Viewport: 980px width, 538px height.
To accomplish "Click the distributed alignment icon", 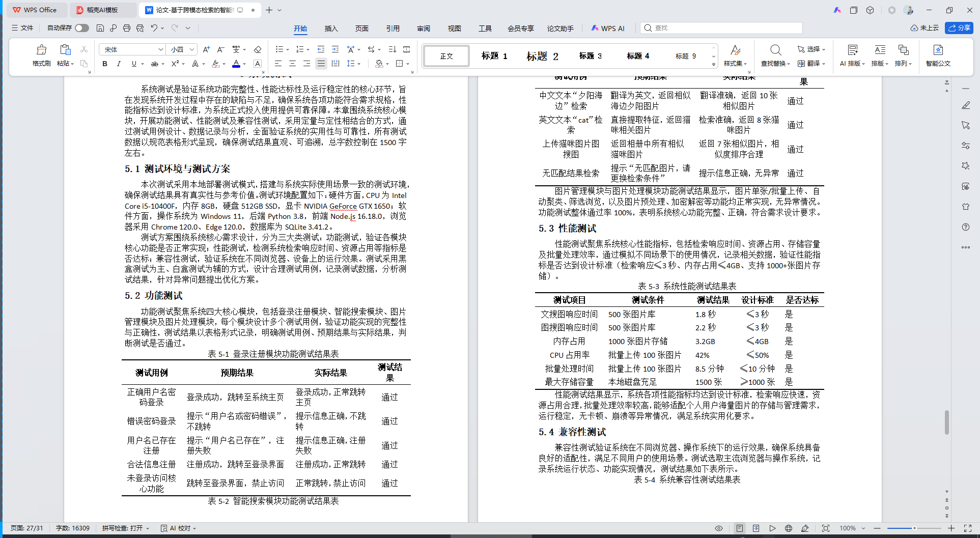I will pyautogui.click(x=335, y=64).
